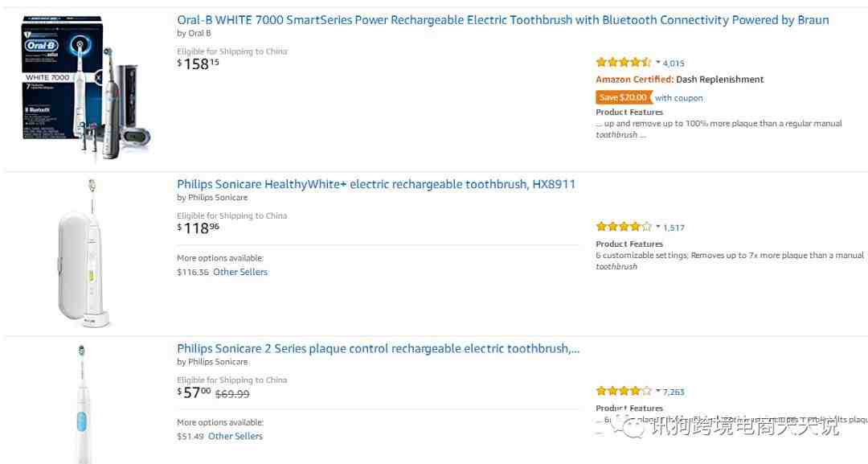Click the orange Save $20.00 coupon badge
The width and height of the screenshot is (868, 464).
click(623, 97)
